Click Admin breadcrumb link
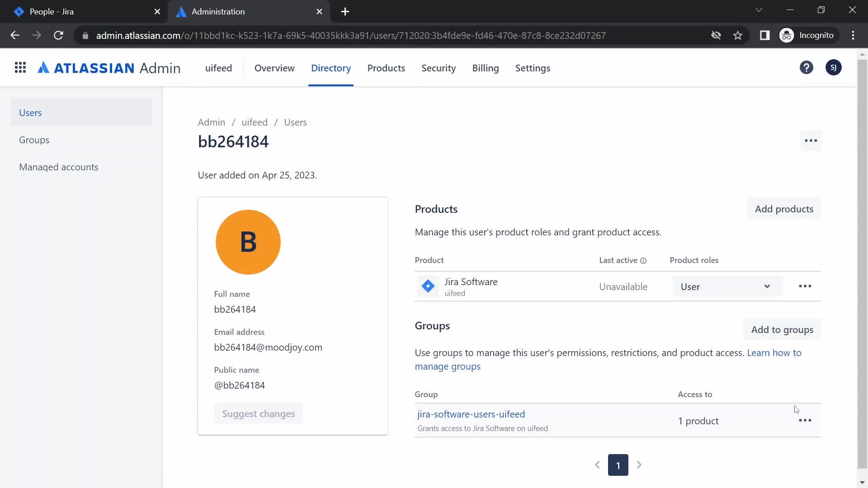 click(x=211, y=122)
